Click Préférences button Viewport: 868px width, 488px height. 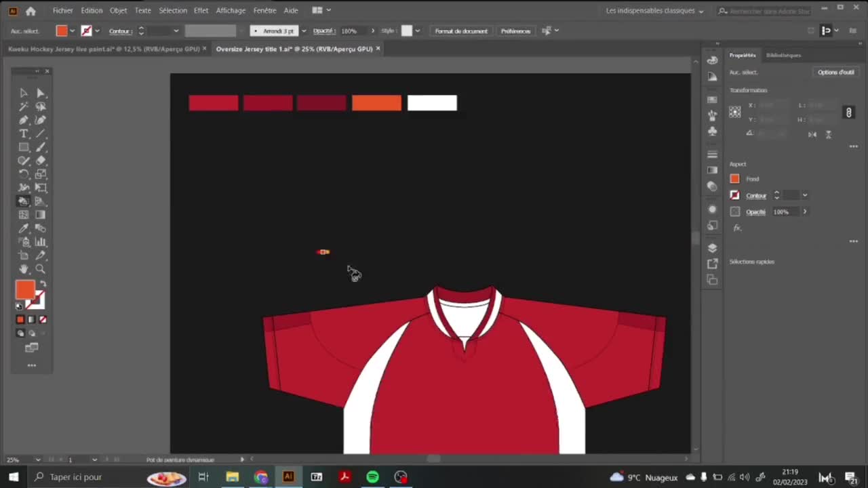[515, 31]
